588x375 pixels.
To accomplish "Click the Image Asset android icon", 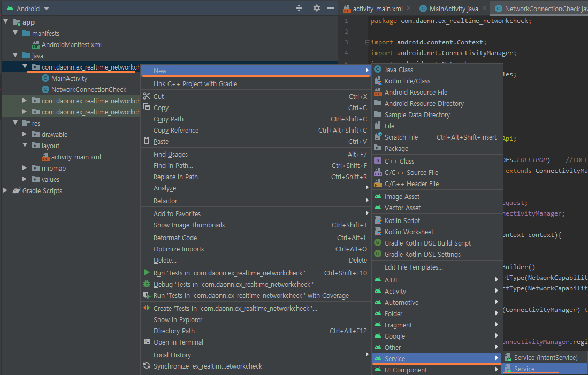I will coord(378,196).
